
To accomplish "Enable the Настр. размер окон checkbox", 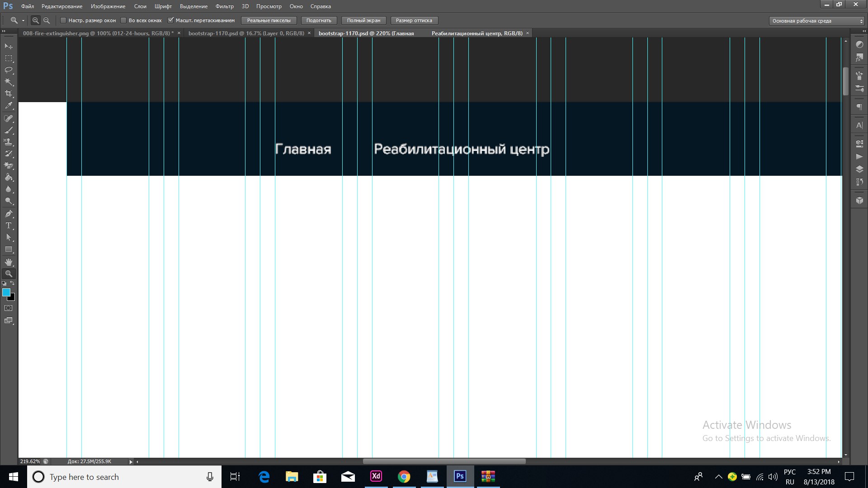I will tap(64, 20).
